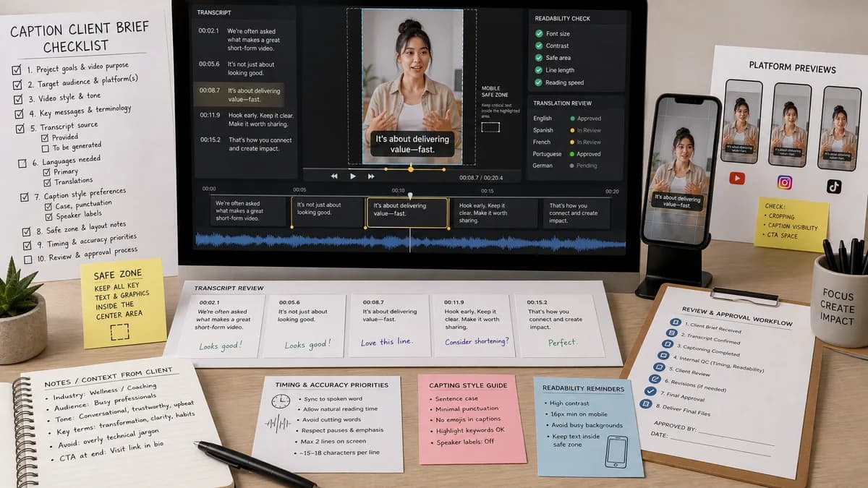
Task: Select the highlighted transcript row at 00:08.7
Action: coord(239,95)
